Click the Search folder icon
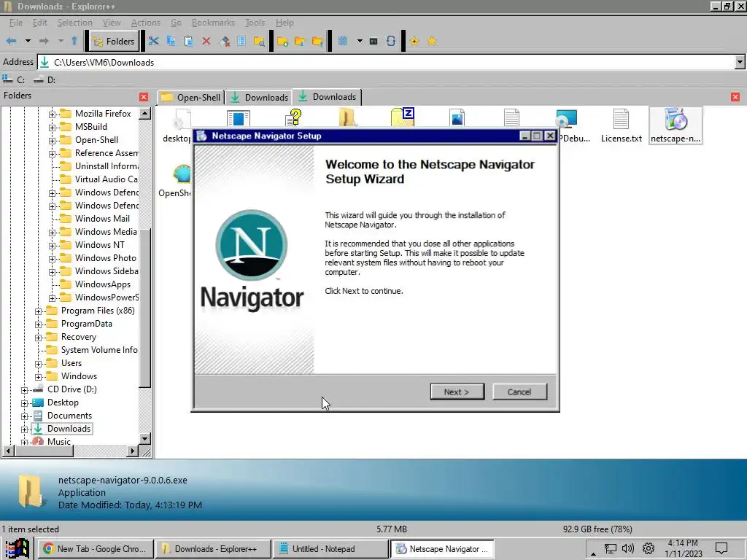 (x=259, y=42)
